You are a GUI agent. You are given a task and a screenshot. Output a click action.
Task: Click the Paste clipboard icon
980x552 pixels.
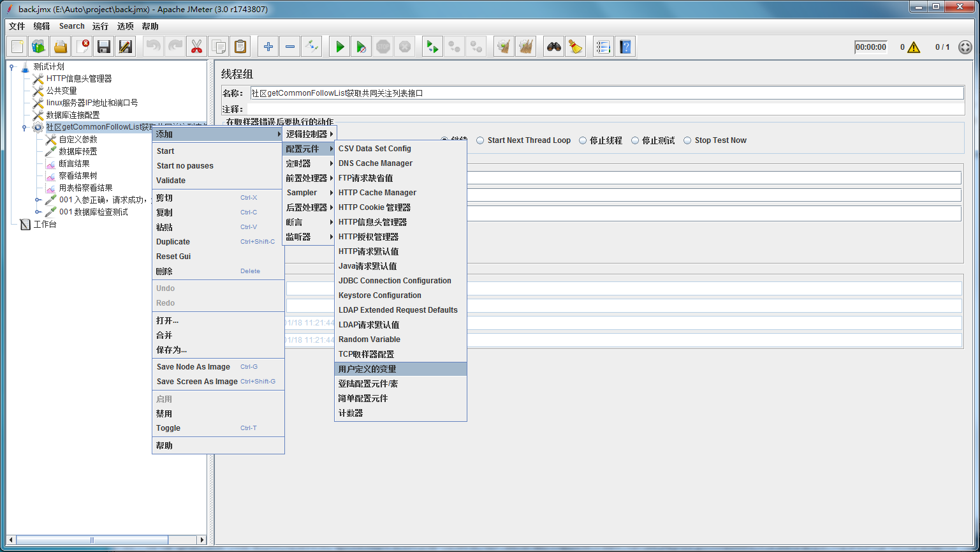pos(240,47)
